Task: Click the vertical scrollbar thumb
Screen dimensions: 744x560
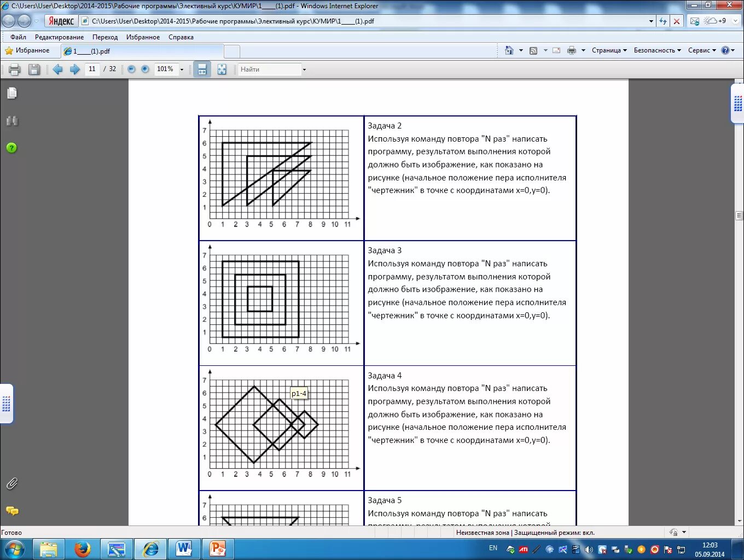Action: [739, 215]
